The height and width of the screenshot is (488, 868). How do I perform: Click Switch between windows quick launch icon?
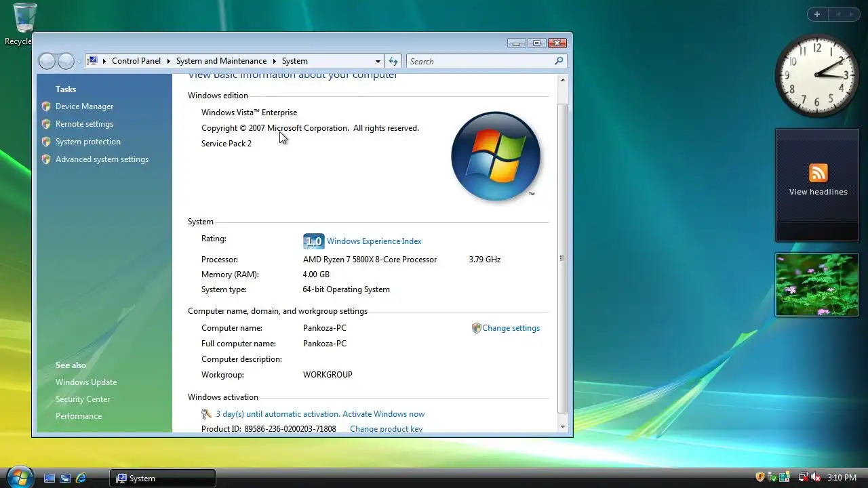pyautogui.click(x=65, y=478)
